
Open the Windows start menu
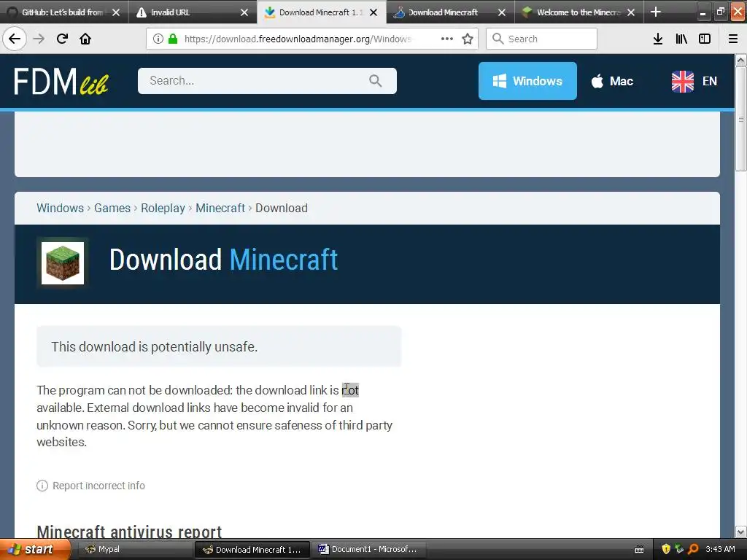[x=35, y=550]
